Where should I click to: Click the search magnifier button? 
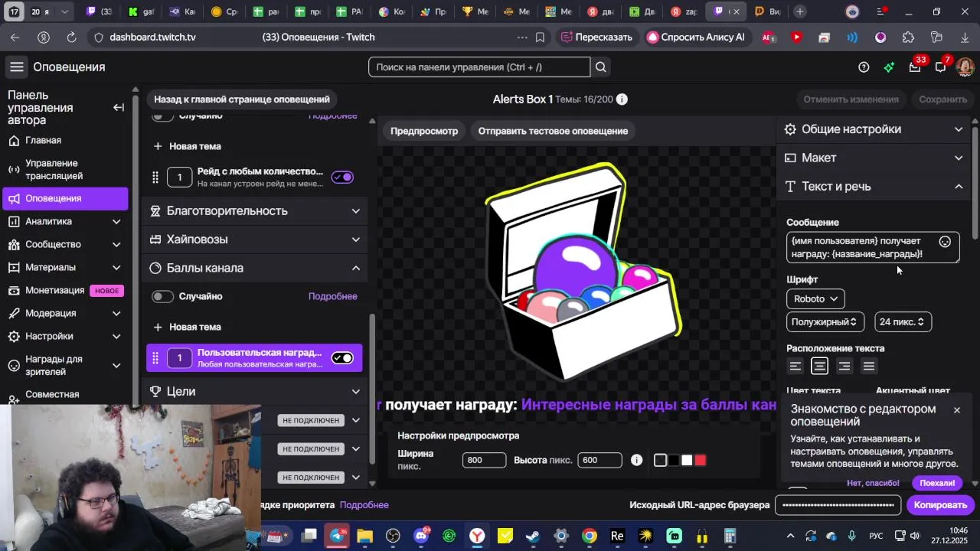(x=601, y=67)
